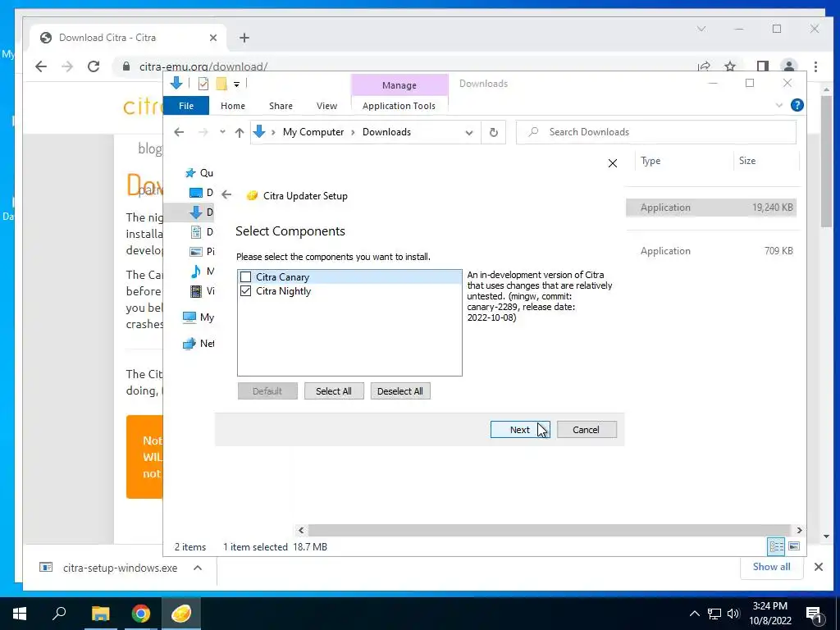Open the Chrome three-dot menu
840x630 pixels.
point(815,66)
